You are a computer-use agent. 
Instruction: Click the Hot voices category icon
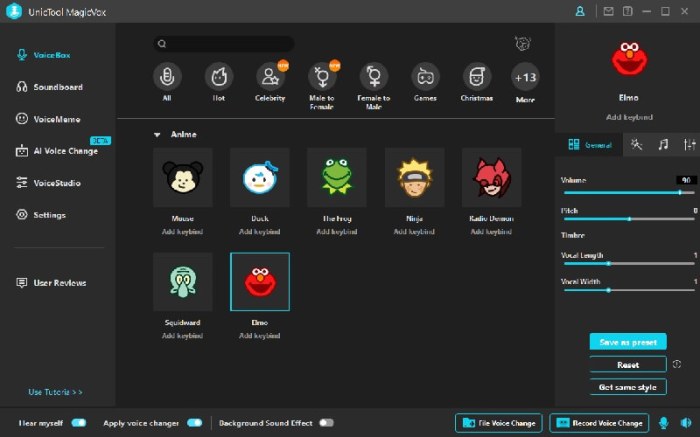click(x=218, y=76)
